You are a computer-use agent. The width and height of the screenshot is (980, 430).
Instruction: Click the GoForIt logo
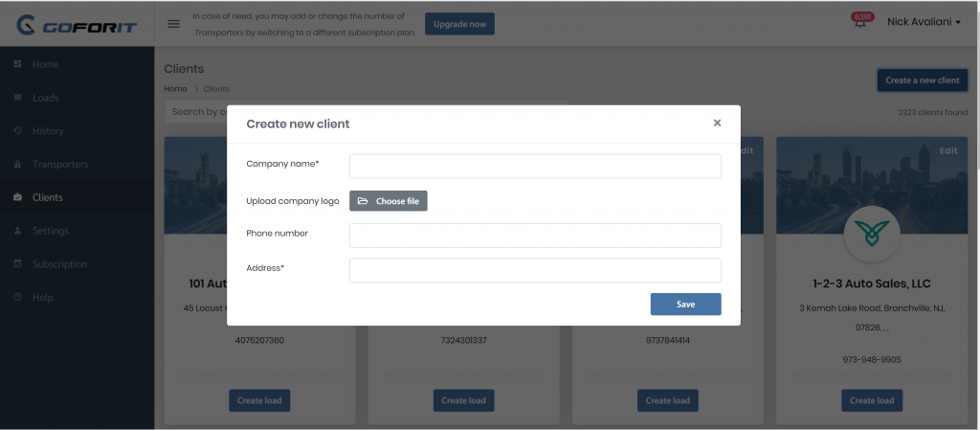tap(77, 25)
